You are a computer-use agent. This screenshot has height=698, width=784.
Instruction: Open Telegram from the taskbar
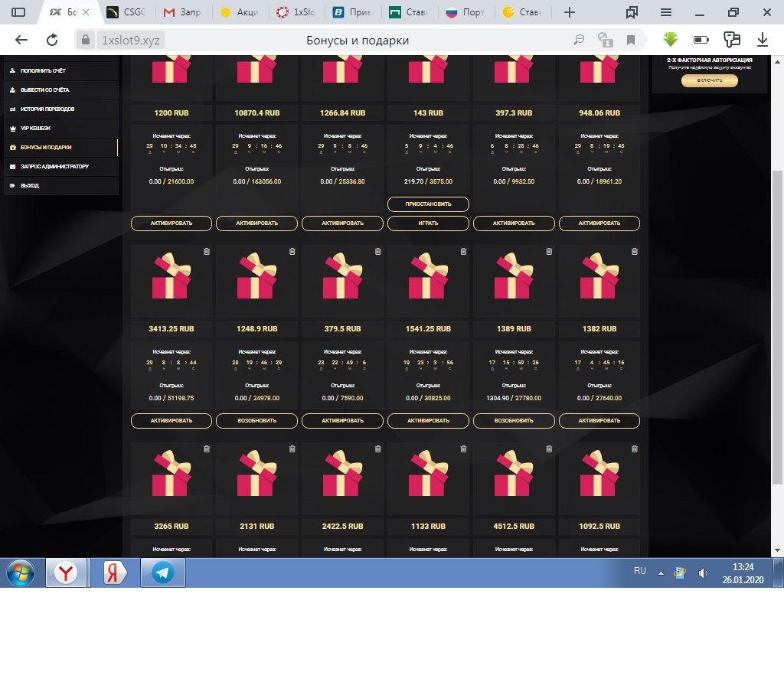pyautogui.click(x=163, y=572)
